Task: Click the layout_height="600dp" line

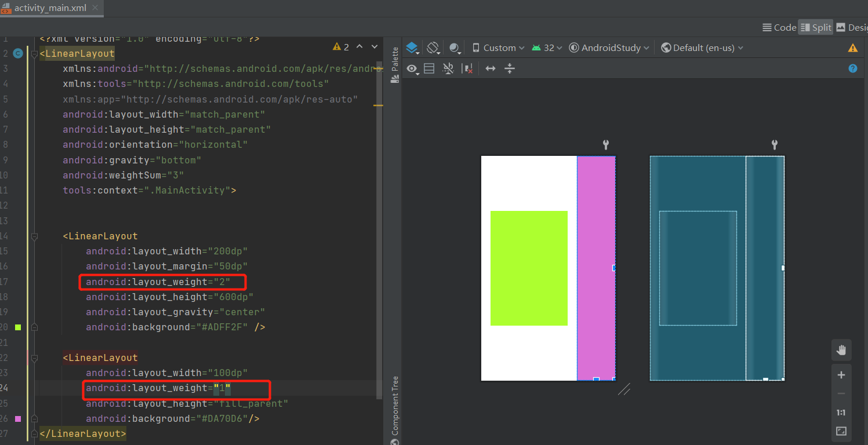Action: tap(170, 297)
